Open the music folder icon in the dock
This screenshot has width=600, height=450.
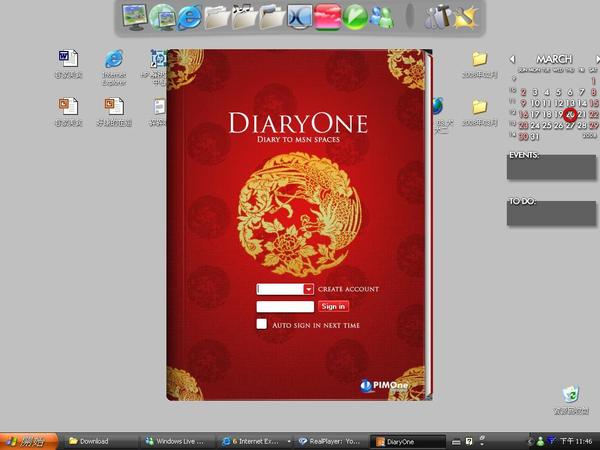[244, 17]
